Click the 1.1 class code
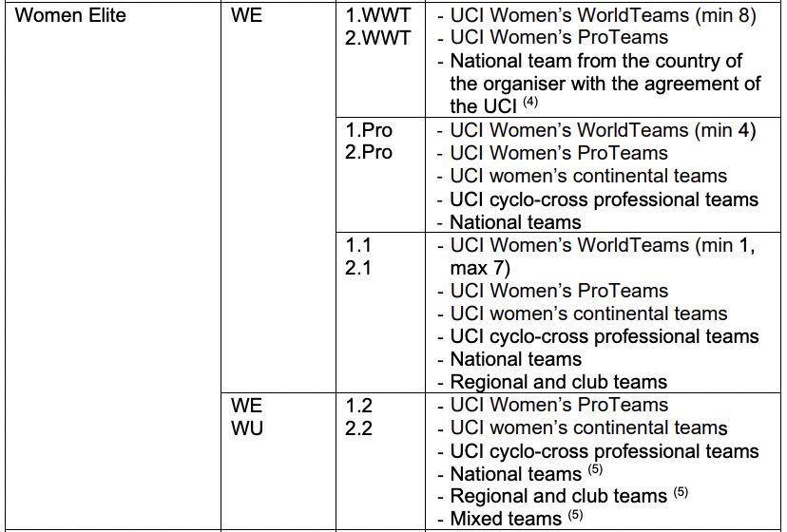The height and width of the screenshot is (532, 787). click(359, 245)
